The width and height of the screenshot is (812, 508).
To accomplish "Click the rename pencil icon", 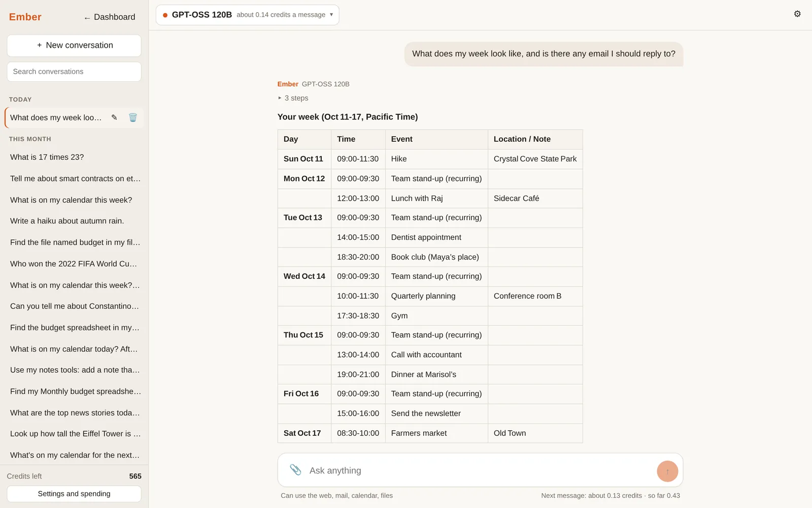I will (x=114, y=117).
